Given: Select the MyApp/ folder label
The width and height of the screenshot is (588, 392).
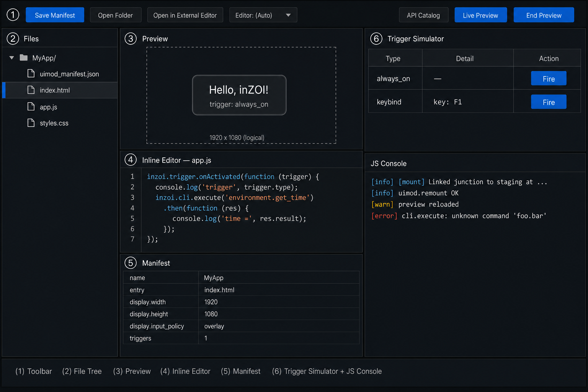Looking at the screenshot, I should 44,58.
